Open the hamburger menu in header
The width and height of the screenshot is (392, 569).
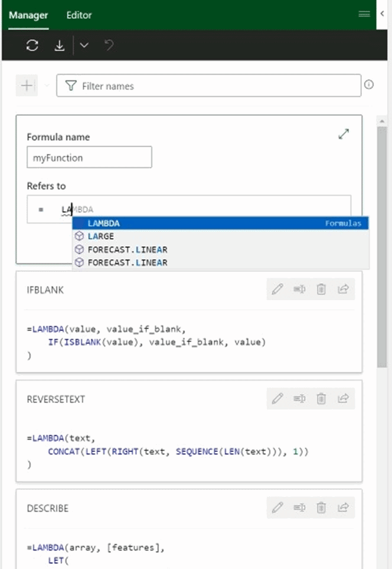pyautogui.click(x=364, y=14)
